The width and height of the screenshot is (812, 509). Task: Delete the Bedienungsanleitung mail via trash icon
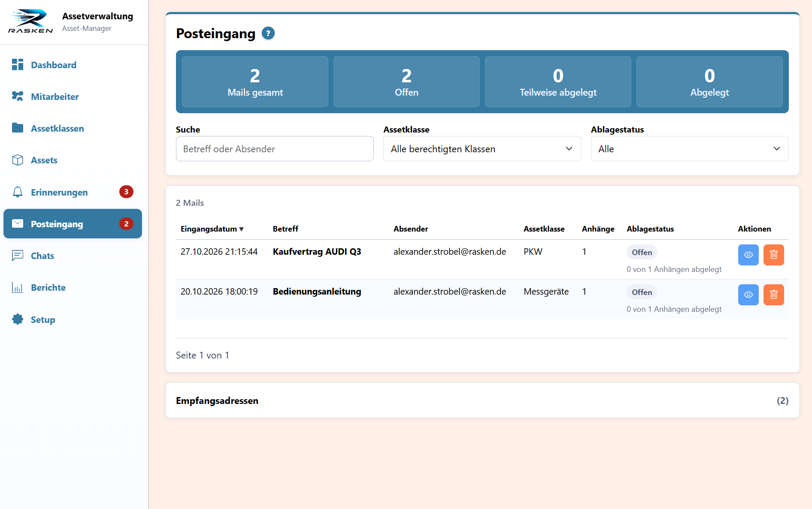[x=774, y=295]
